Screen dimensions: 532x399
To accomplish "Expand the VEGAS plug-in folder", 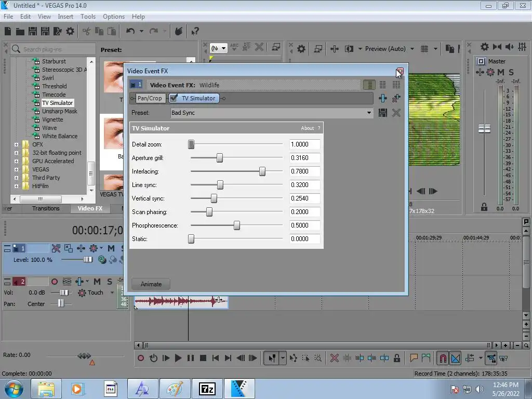I will point(16,170).
